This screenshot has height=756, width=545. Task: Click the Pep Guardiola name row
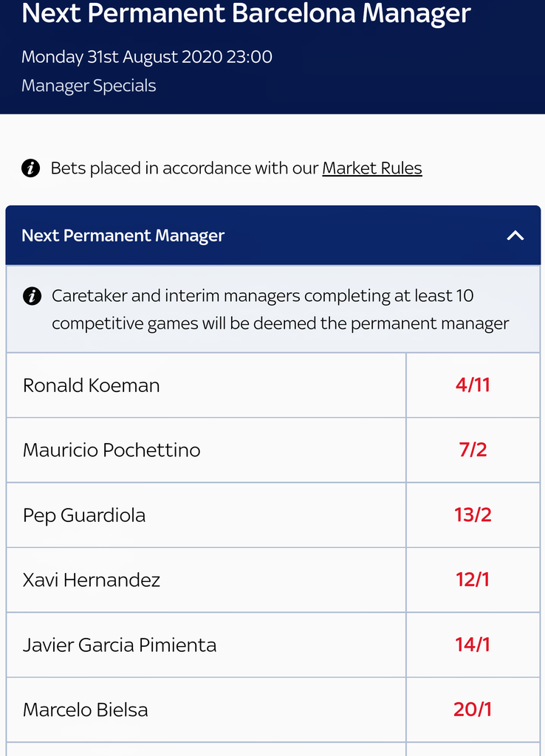pos(84,515)
